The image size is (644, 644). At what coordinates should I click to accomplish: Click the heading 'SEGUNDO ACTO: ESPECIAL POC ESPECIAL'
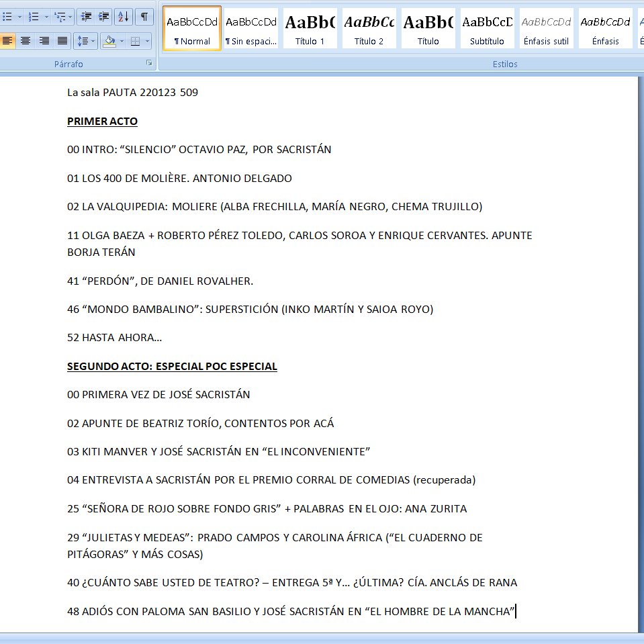coord(172,367)
